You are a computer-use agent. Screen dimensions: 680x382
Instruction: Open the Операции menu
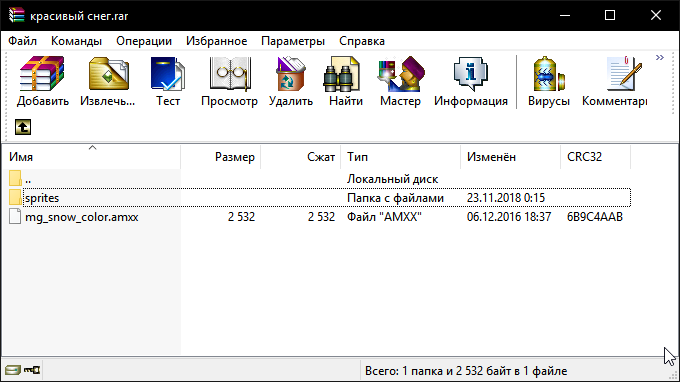[x=144, y=41]
